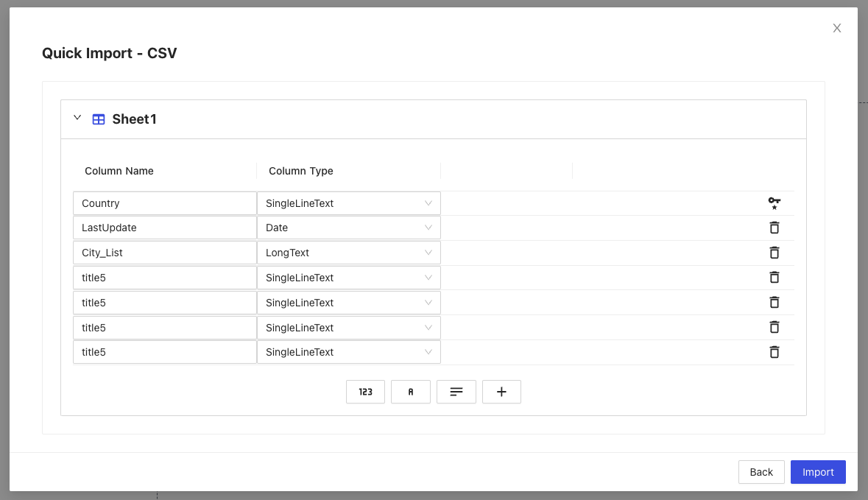
Task: Click the Import button
Action: coord(818,472)
